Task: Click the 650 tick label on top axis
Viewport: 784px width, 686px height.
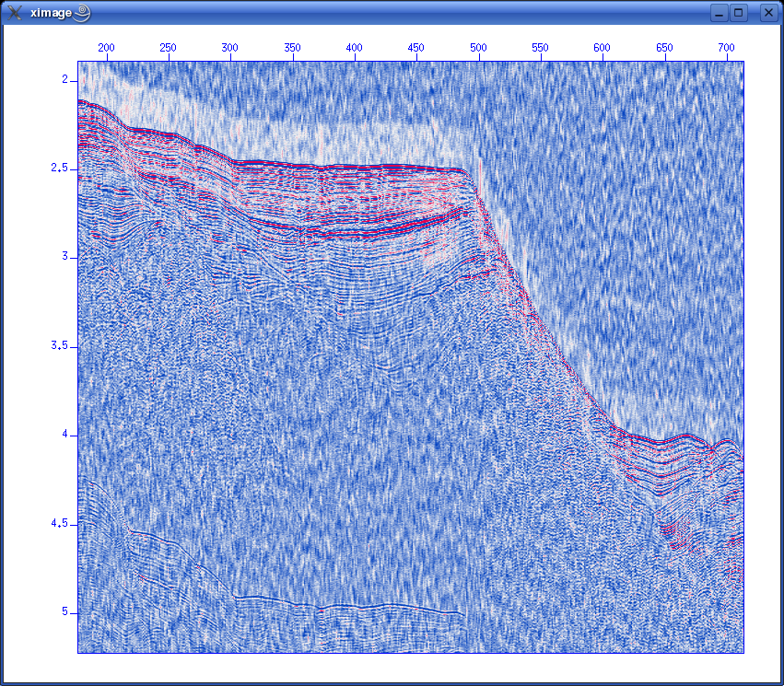Action: pyautogui.click(x=664, y=48)
